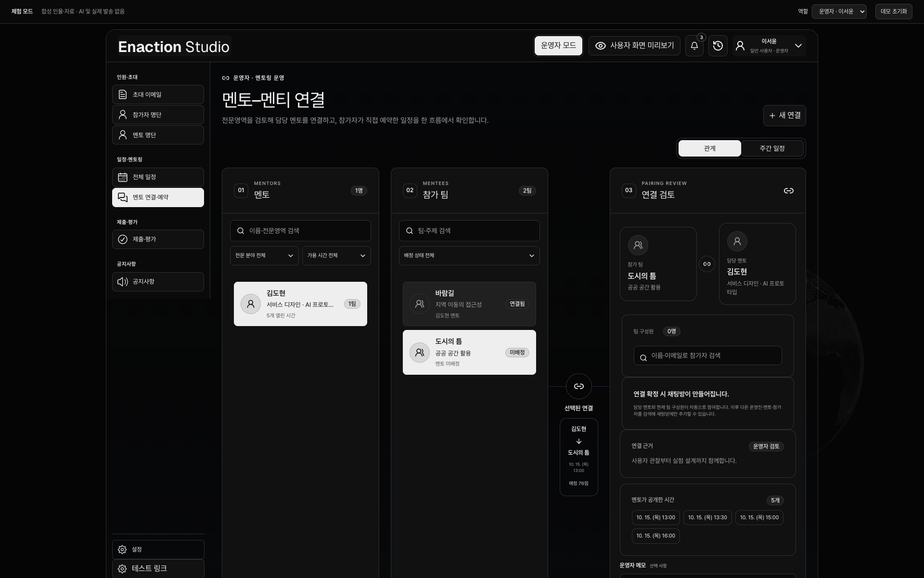Screen dimensions: 924x578
Task: Click the 도시의 틈 team avatar icon
Action: [x=420, y=353]
